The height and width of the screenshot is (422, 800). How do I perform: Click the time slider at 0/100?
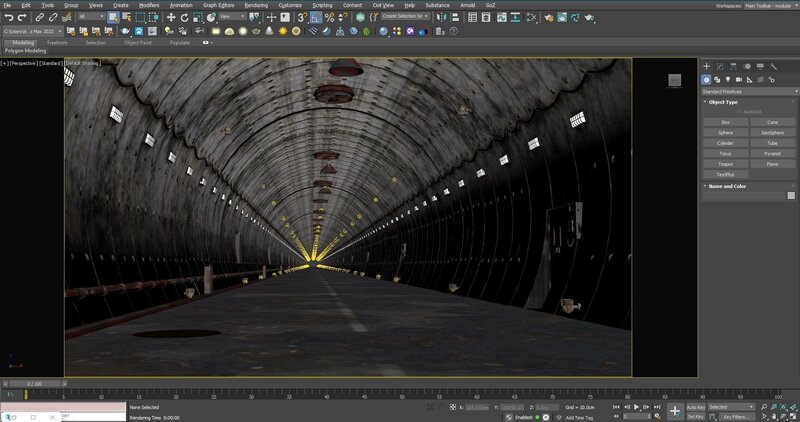[35, 383]
